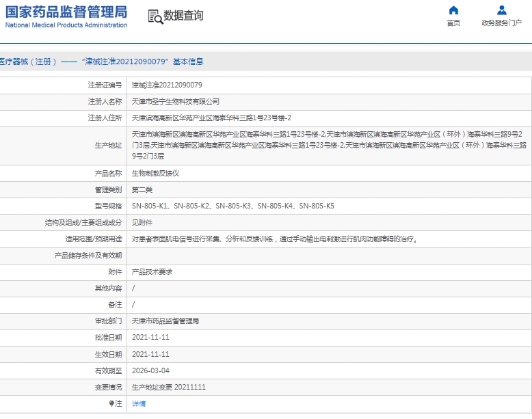Click the 结构及组成/主要组成成分 label
This screenshot has width=532, height=419.
click(83, 223)
